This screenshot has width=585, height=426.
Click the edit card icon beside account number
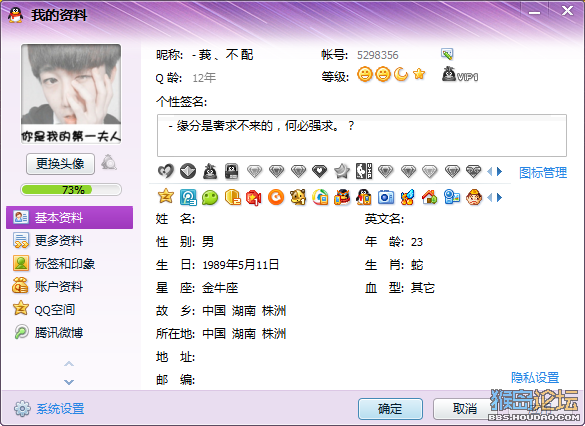pos(447,54)
